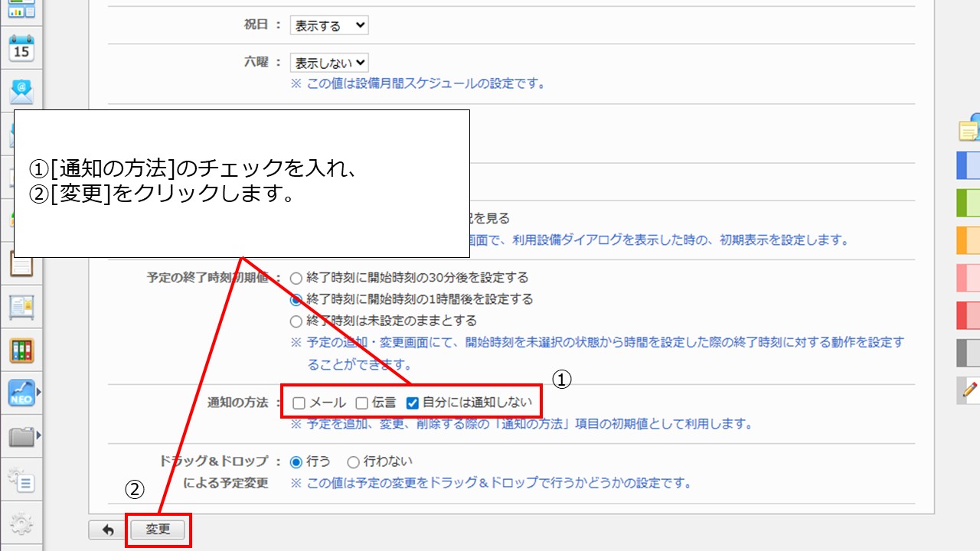Select the blue color tab on right
This screenshot has width=980, height=551.
969,165
